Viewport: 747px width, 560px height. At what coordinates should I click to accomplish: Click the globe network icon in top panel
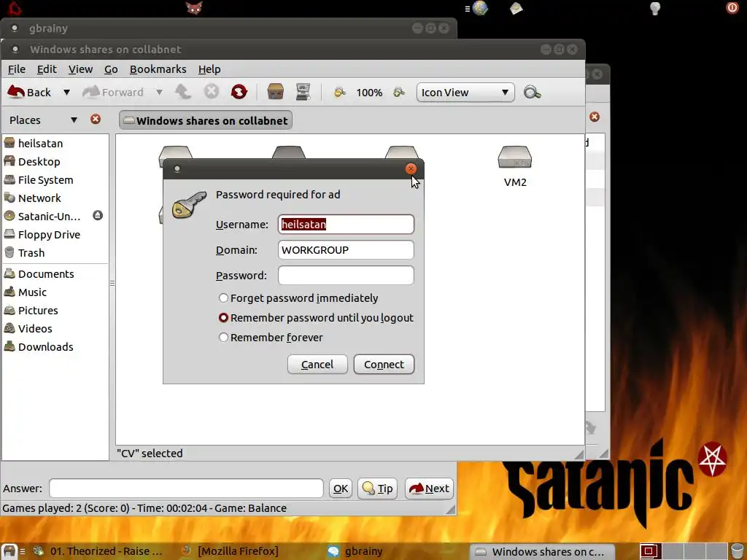pyautogui.click(x=480, y=8)
